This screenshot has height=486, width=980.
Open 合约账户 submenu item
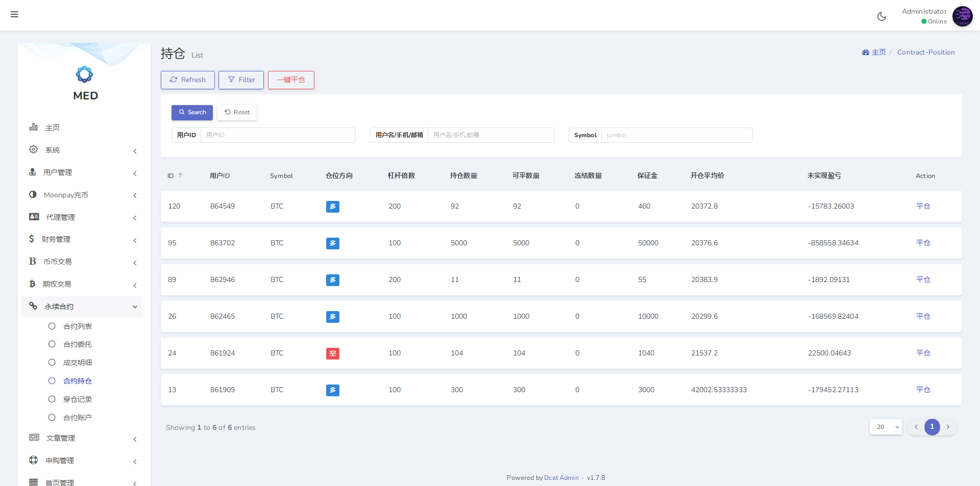coord(77,418)
